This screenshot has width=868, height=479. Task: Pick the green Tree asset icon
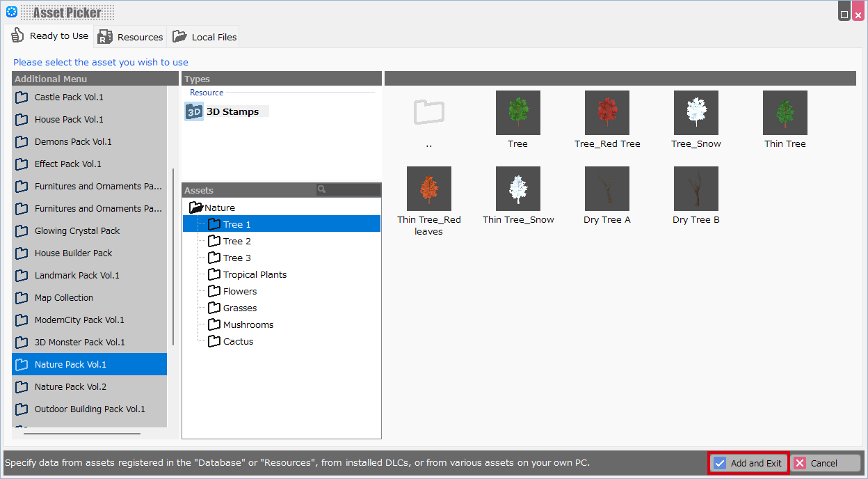point(517,113)
